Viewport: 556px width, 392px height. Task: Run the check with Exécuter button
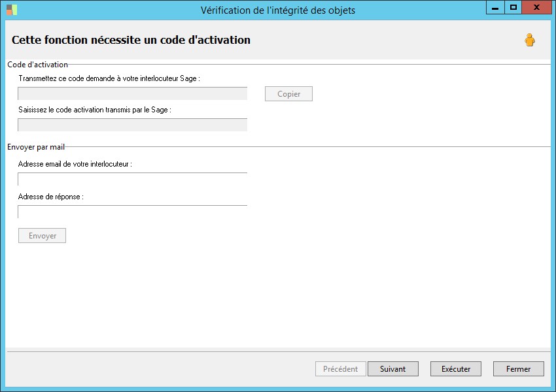[x=456, y=369]
